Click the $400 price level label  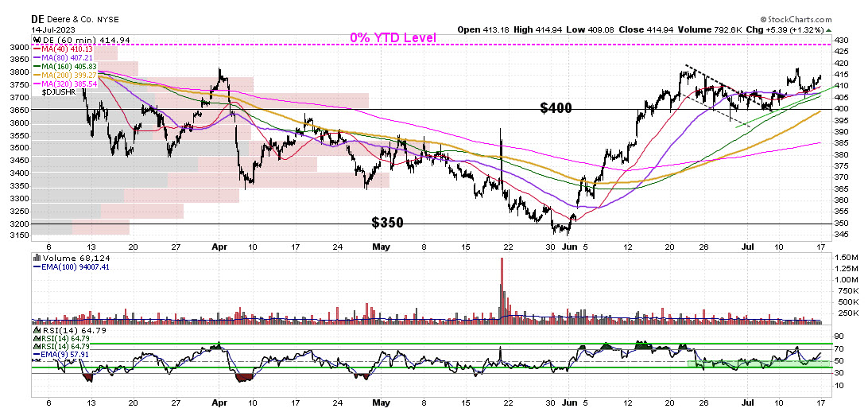[x=556, y=108]
